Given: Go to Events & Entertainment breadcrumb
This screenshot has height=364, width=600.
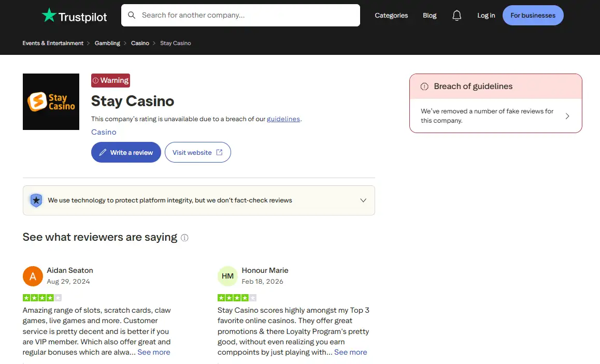Looking at the screenshot, I should click(53, 43).
